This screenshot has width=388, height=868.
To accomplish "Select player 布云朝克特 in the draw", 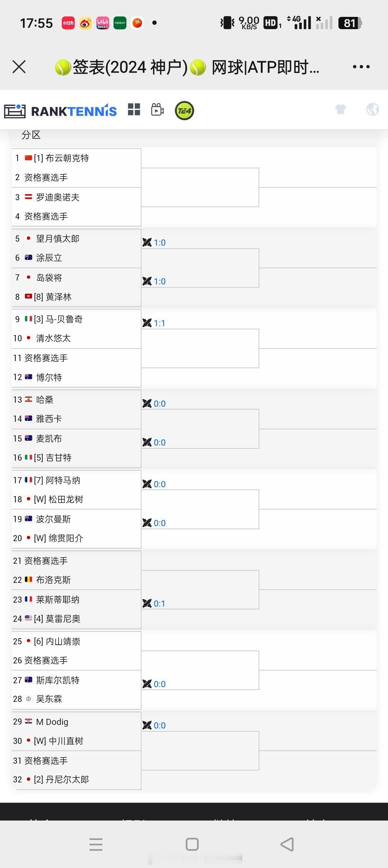I will (67, 158).
